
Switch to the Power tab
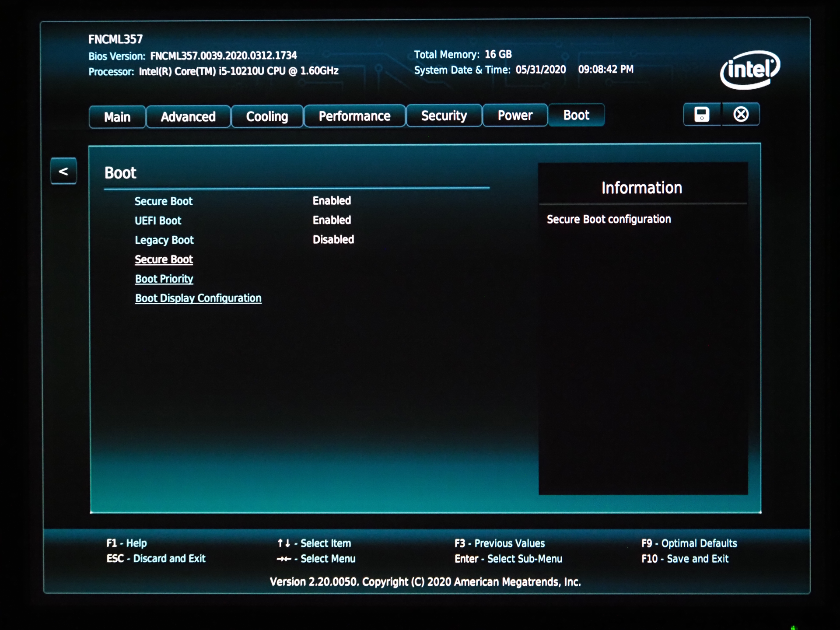point(514,115)
